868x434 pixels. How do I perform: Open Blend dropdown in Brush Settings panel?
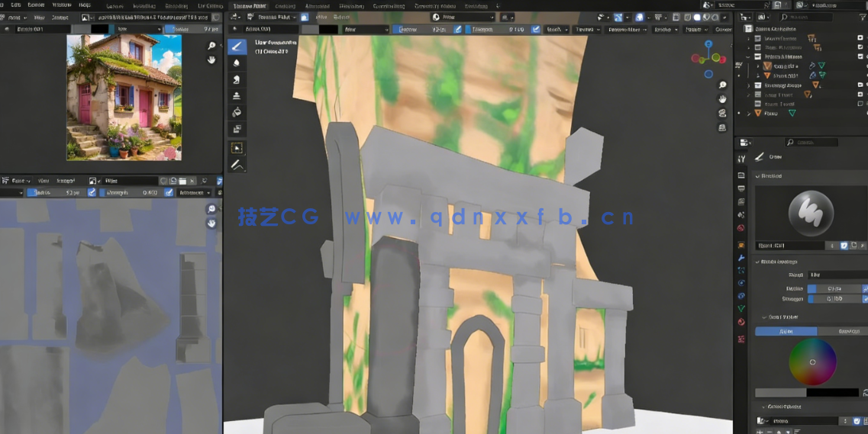click(x=837, y=275)
